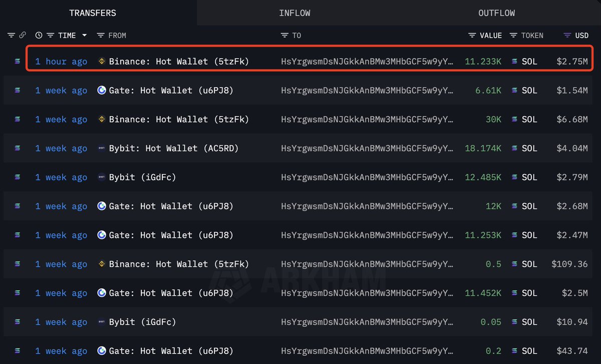Click the Solana chain icon in the $4.04M row
This screenshot has height=364, width=601.
[18, 149]
